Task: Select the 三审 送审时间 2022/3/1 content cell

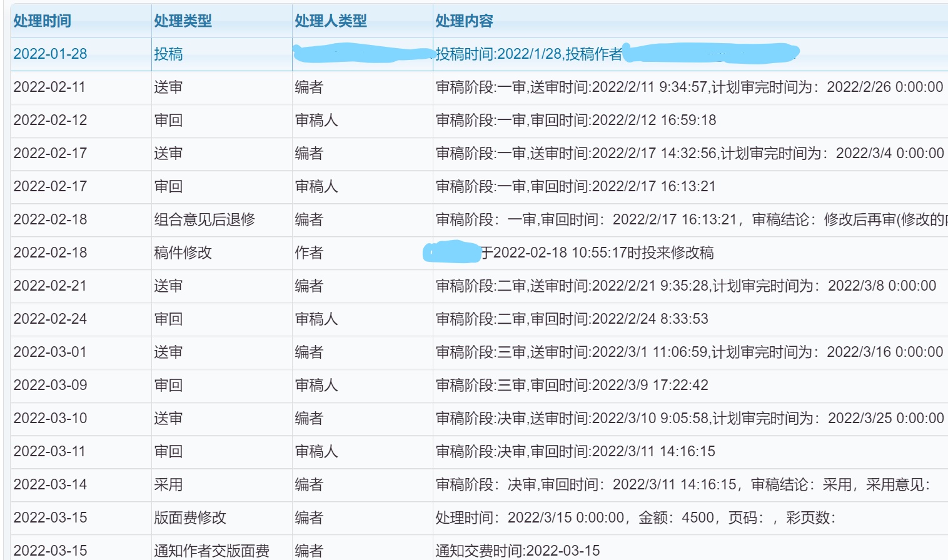Action: (688, 352)
